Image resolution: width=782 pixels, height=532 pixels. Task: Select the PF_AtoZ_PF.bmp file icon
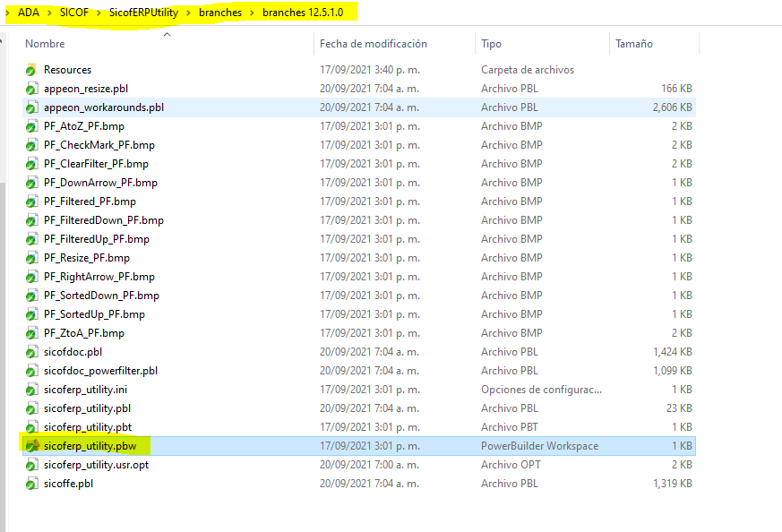[x=31, y=126]
